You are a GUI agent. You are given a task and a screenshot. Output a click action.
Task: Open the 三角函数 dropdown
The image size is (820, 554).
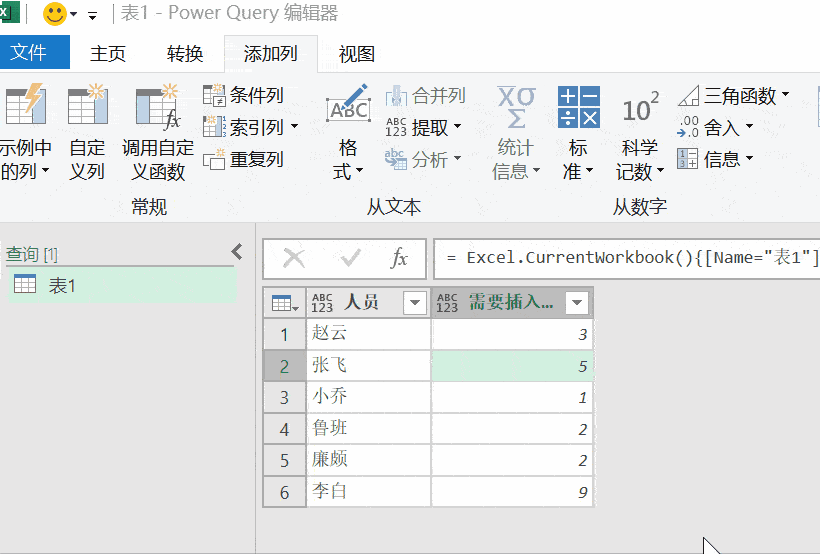[x=734, y=96]
